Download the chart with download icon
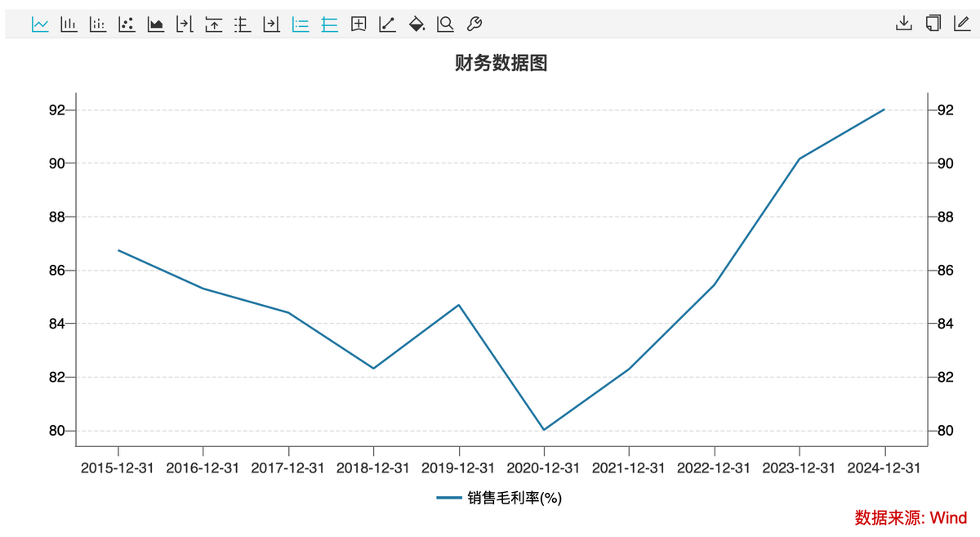This screenshot has height=537, width=980. tap(903, 23)
